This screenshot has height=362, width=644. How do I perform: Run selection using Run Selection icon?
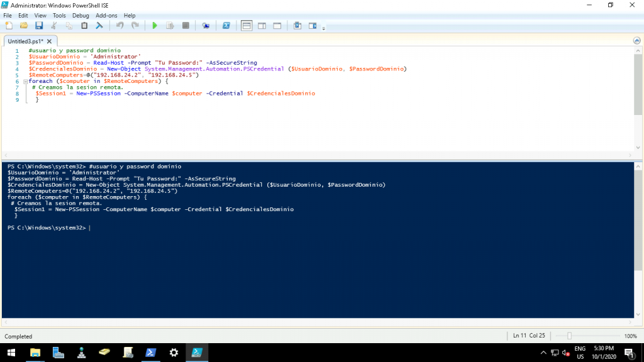[x=170, y=26]
